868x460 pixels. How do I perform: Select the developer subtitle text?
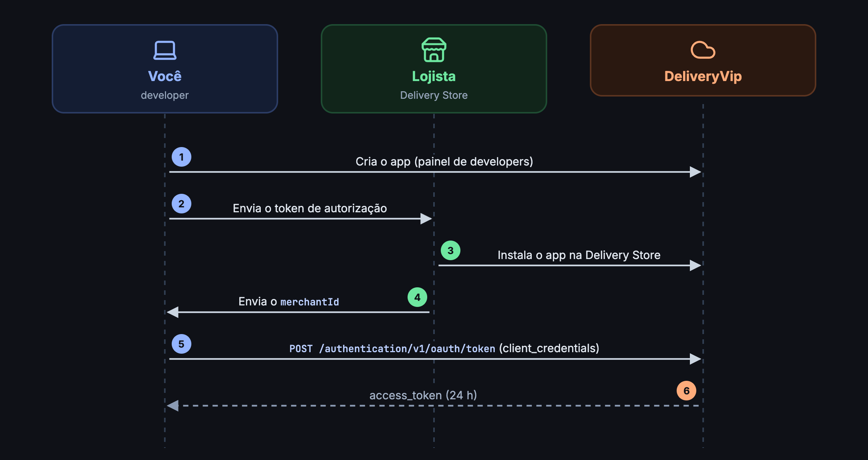pyautogui.click(x=165, y=95)
